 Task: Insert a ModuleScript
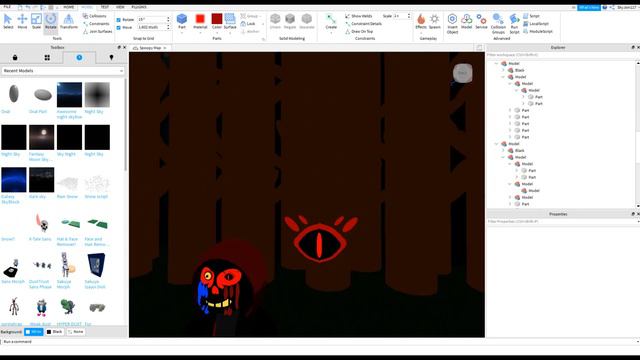(x=538, y=31)
